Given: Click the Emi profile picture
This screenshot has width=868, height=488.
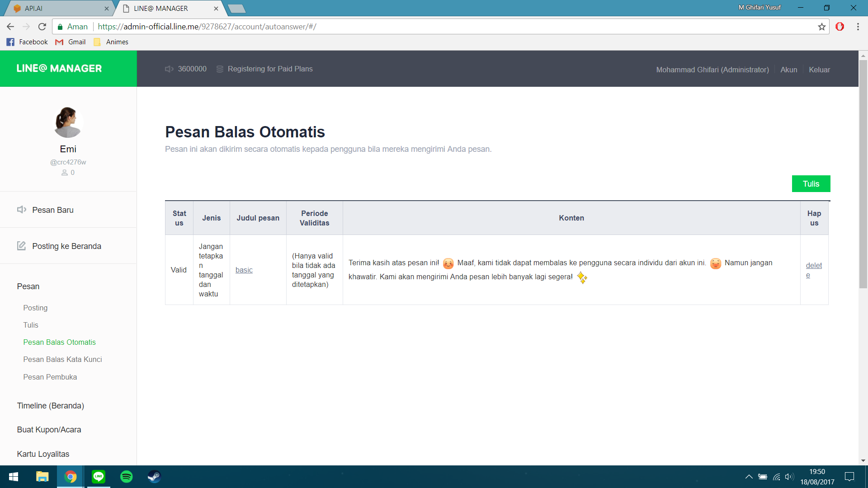Looking at the screenshot, I should [68, 122].
